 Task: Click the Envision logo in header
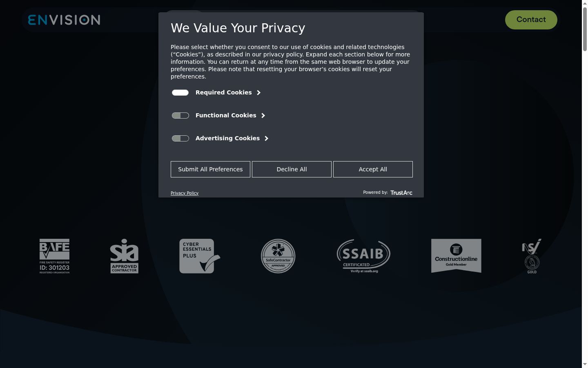[x=64, y=20]
